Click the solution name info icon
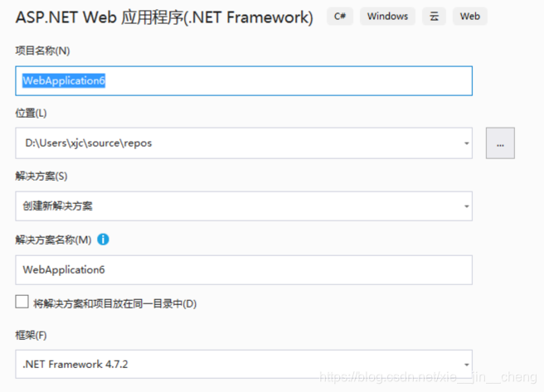The width and height of the screenshot is (544, 392). click(x=103, y=240)
